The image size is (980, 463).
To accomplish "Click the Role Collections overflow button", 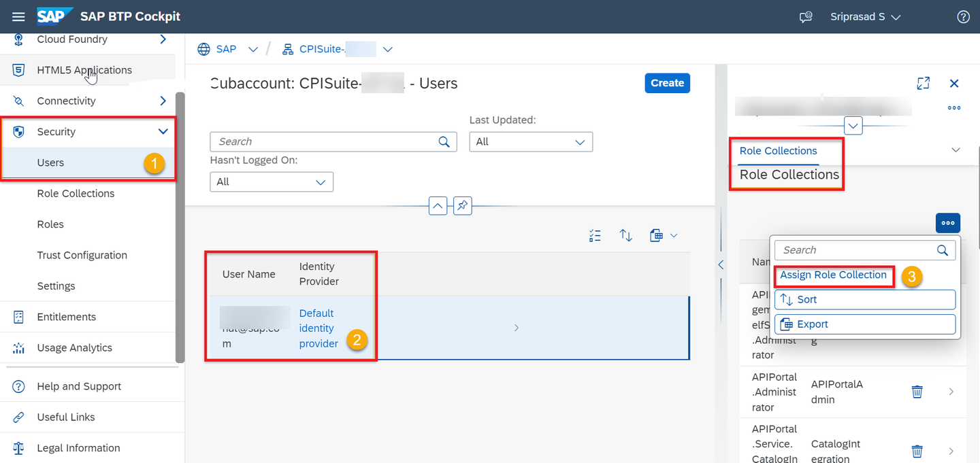I will tap(948, 223).
